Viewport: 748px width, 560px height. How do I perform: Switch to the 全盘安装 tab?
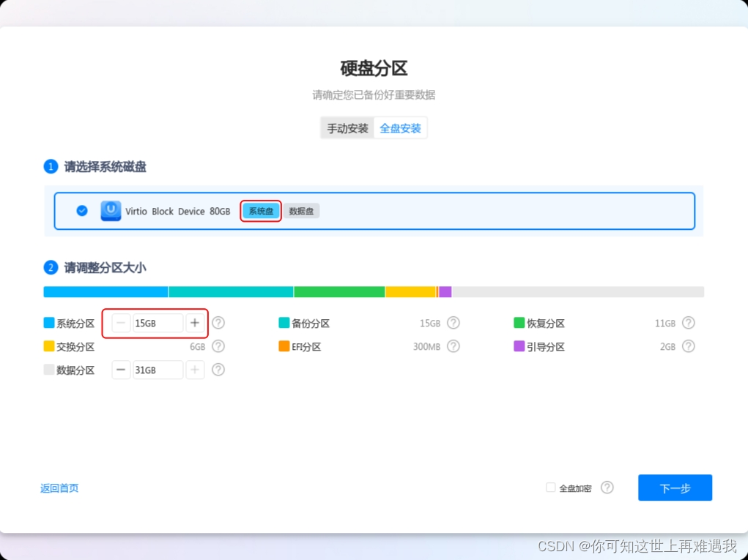tap(400, 127)
